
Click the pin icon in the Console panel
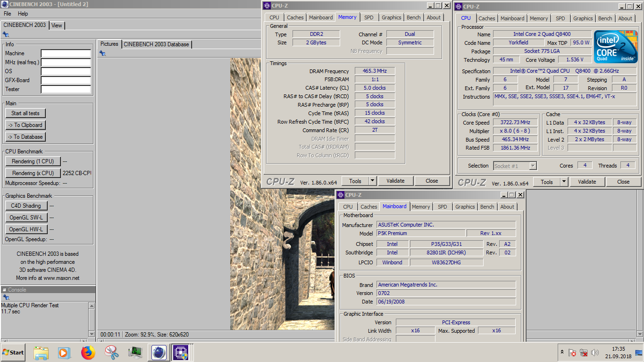tap(6, 297)
